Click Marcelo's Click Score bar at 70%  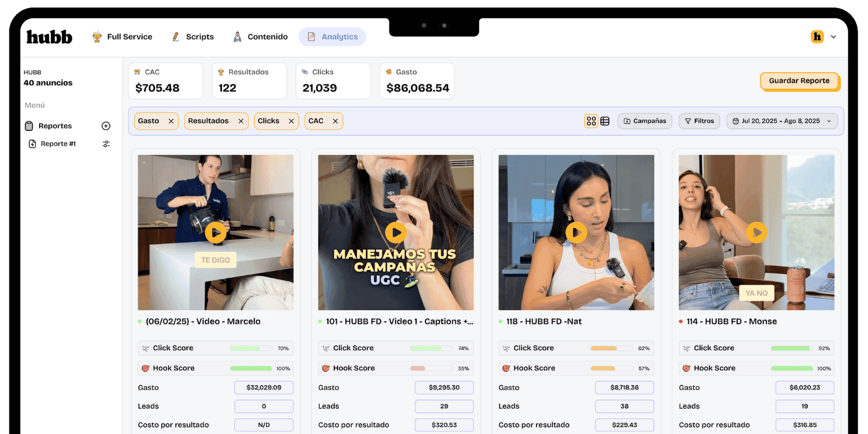pyautogui.click(x=250, y=348)
